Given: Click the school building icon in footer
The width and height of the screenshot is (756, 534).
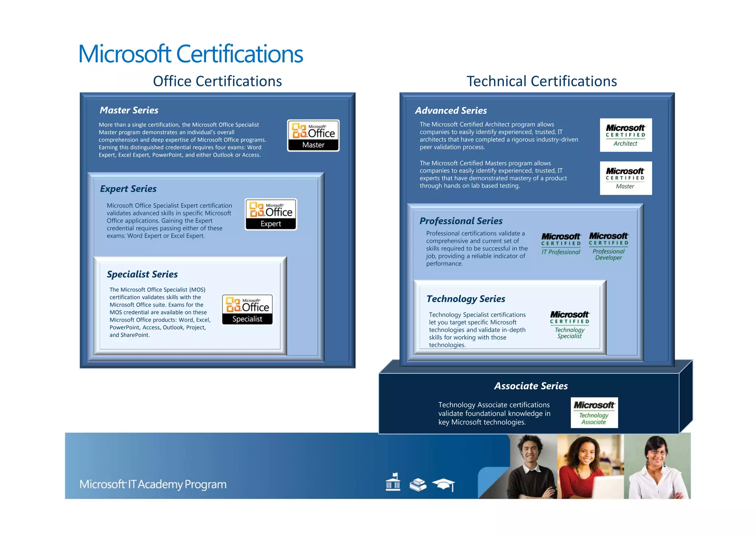Looking at the screenshot, I should (x=393, y=482).
